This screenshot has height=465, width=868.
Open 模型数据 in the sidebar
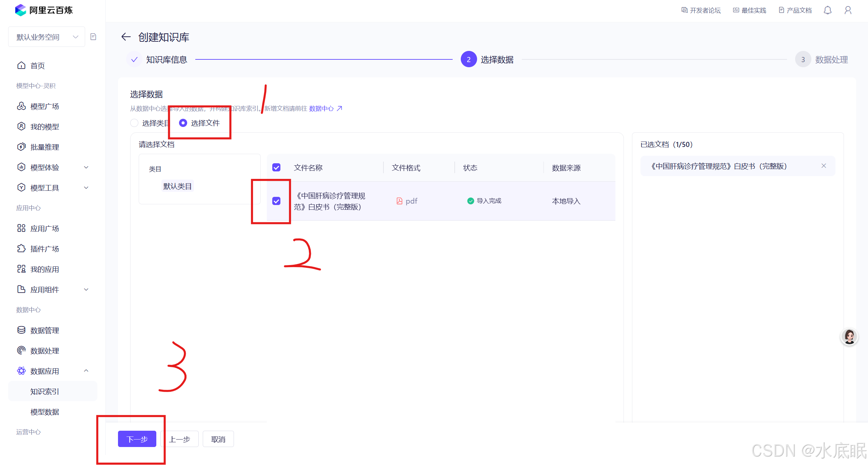click(45, 412)
